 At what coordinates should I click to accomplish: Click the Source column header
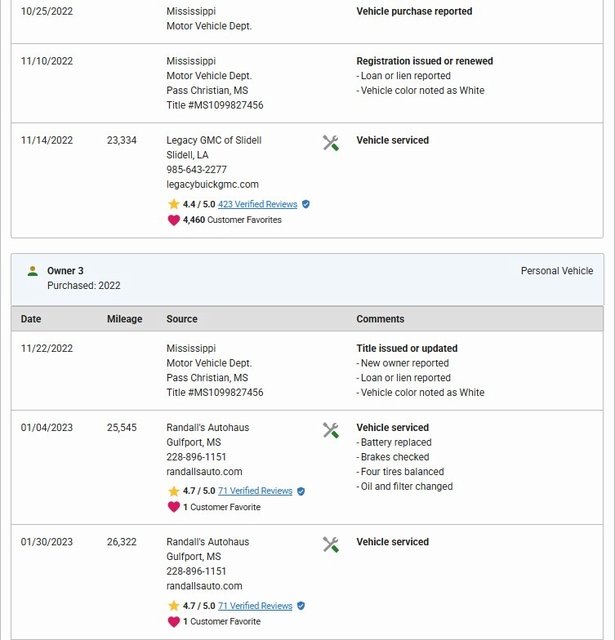point(182,319)
